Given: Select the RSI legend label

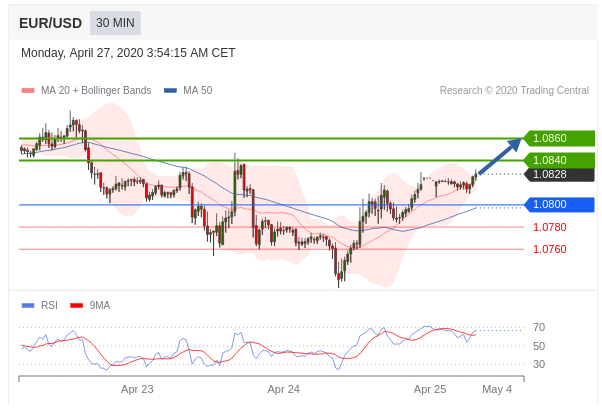Looking at the screenshot, I should [49, 306].
